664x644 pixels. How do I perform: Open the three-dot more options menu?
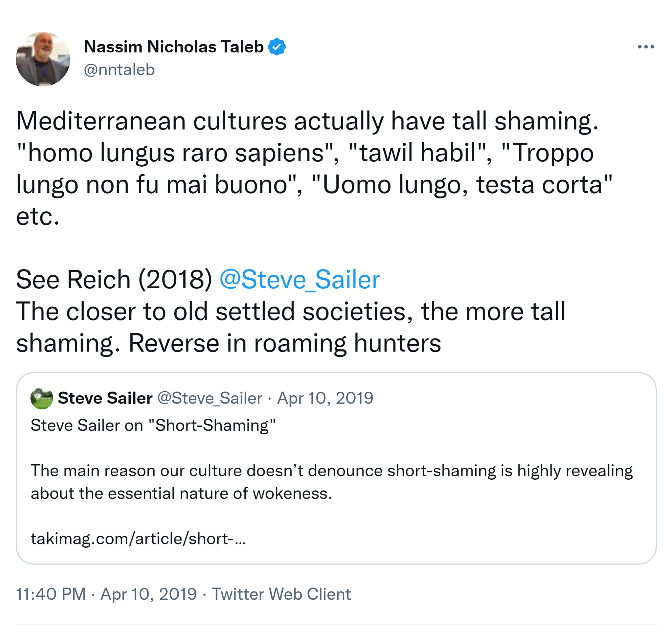coord(645,47)
